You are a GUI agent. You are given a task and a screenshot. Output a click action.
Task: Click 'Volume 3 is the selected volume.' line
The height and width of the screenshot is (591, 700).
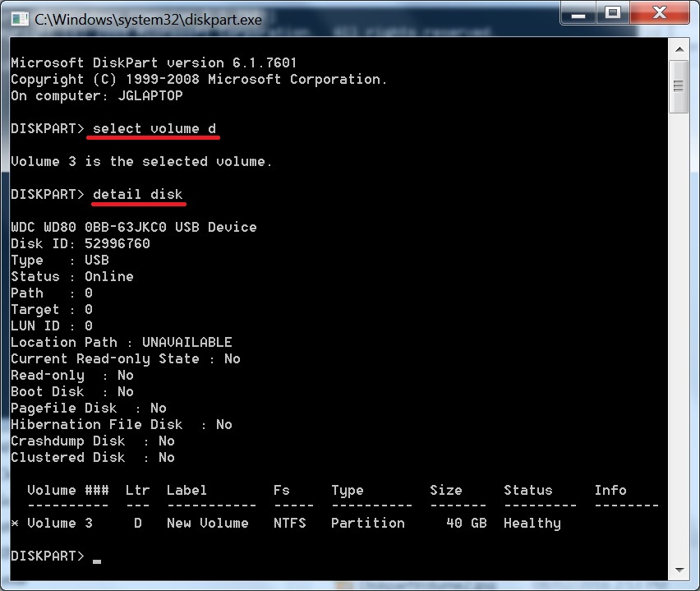pos(141,161)
